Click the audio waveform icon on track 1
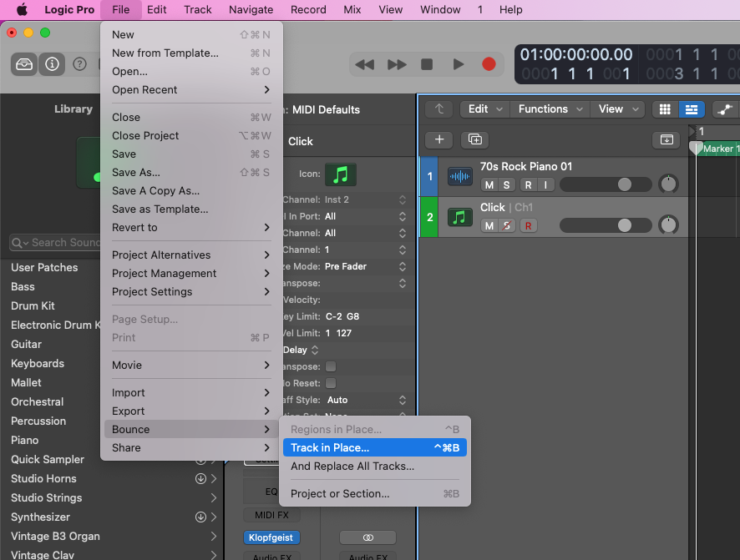The height and width of the screenshot is (560, 740). pos(460,177)
